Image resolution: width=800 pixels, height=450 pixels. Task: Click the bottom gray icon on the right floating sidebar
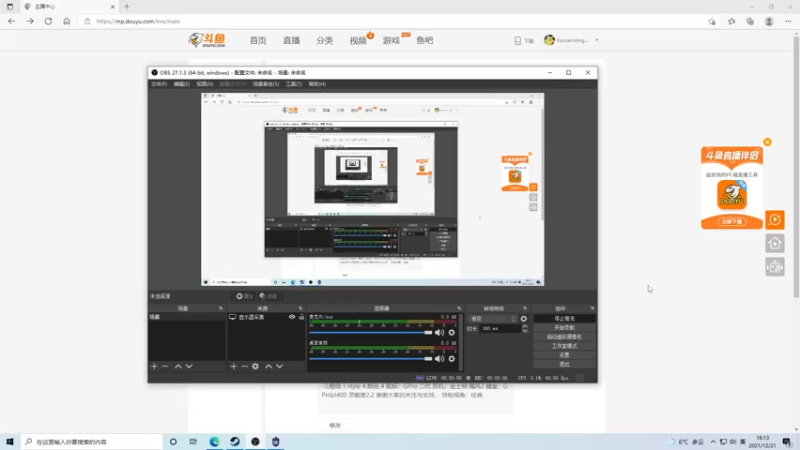[774, 267]
